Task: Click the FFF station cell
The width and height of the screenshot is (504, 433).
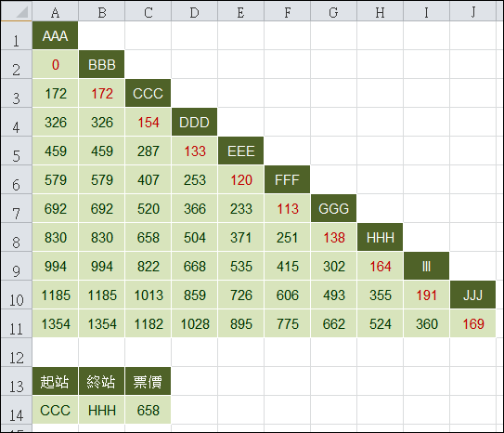Action: point(288,179)
